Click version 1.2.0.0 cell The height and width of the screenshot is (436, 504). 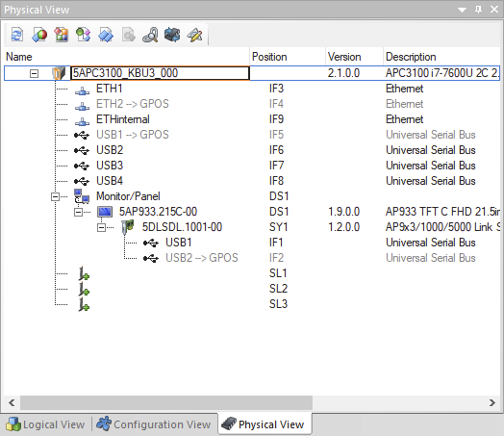pos(343,227)
